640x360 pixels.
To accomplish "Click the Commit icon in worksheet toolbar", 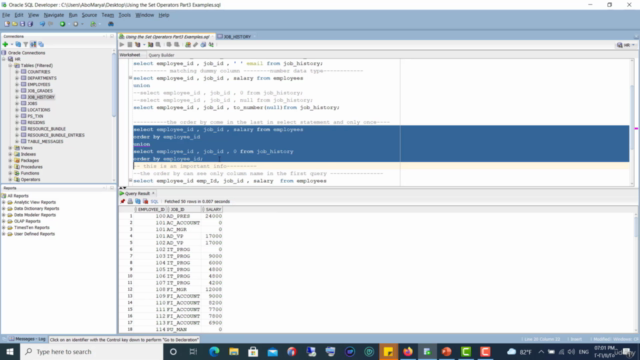I will point(169,44).
